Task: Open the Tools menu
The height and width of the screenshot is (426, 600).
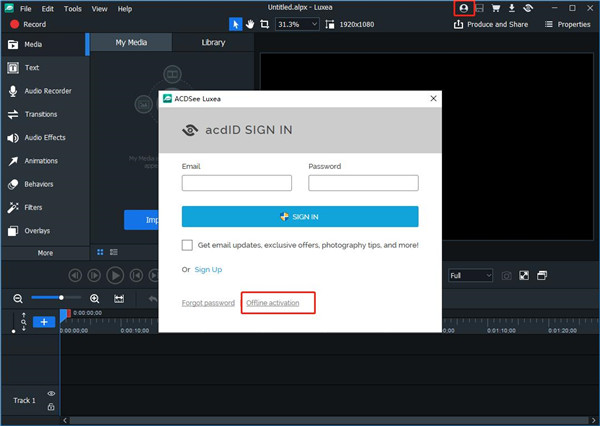Action: tap(73, 9)
